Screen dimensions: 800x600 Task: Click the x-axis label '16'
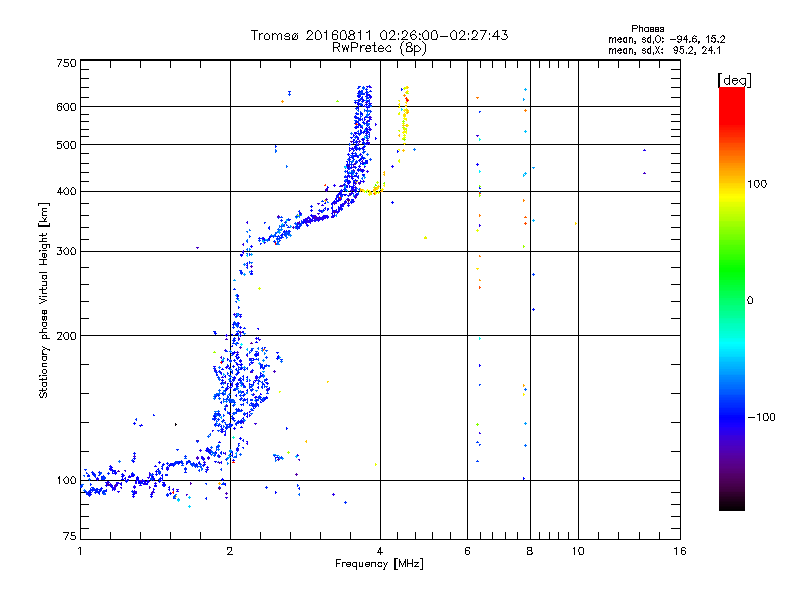pos(680,551)
